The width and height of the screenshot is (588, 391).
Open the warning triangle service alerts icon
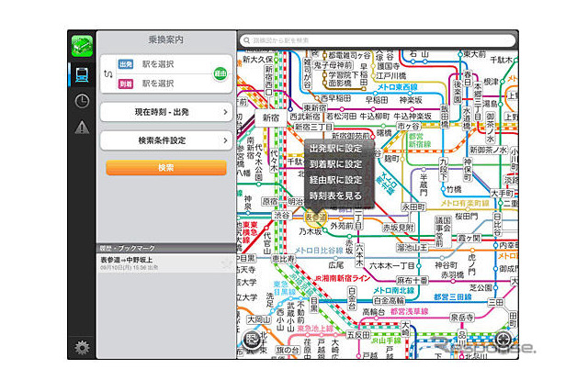82,127
